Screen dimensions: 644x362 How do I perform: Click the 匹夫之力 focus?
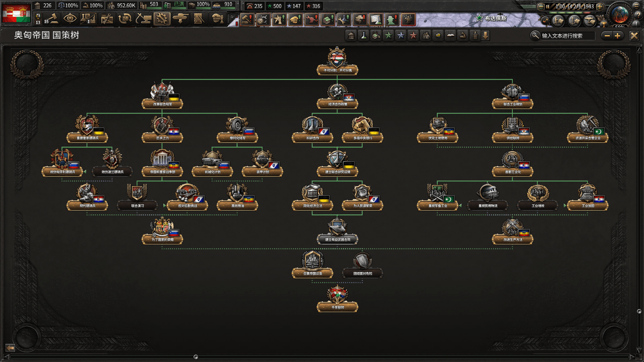(162, 129)
